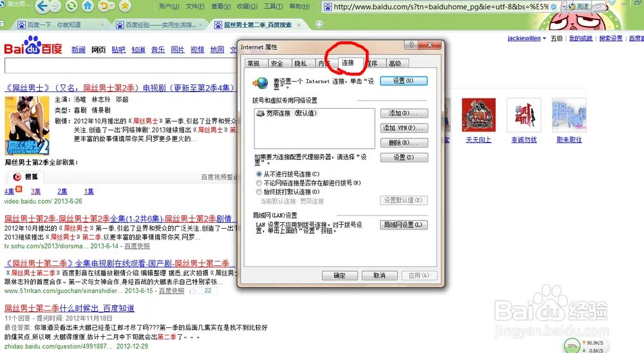644x353 pixels.
Task: Open the 新闻 link in Baidu navigation
Action: point(78,50)
